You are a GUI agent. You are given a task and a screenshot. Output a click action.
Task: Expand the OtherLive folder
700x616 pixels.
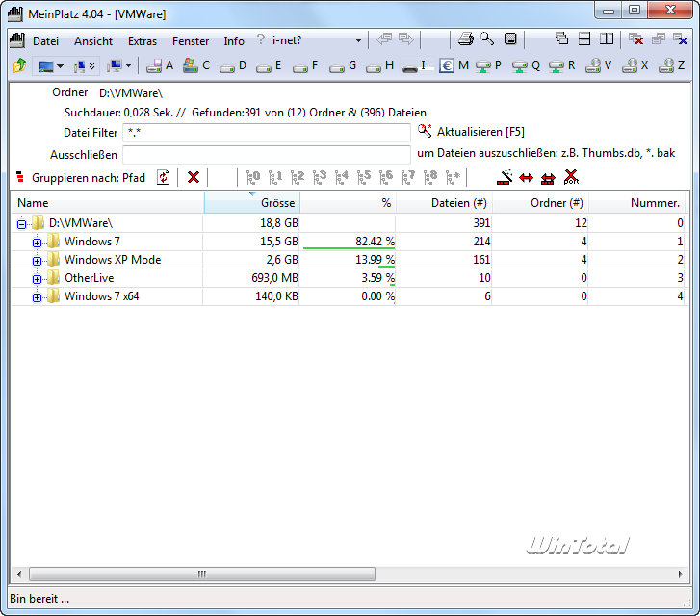point(37,279)
